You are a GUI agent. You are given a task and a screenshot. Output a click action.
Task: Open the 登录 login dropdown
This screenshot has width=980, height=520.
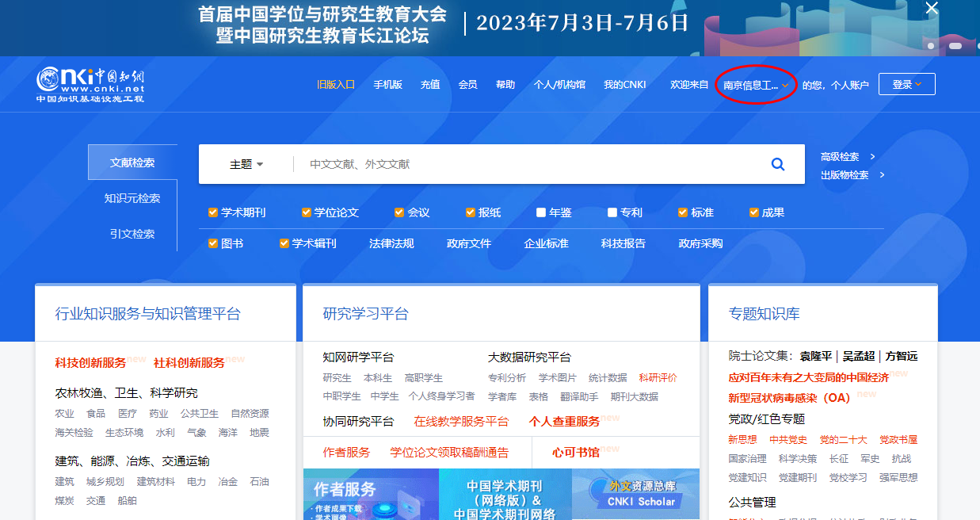tap(907, 84)
